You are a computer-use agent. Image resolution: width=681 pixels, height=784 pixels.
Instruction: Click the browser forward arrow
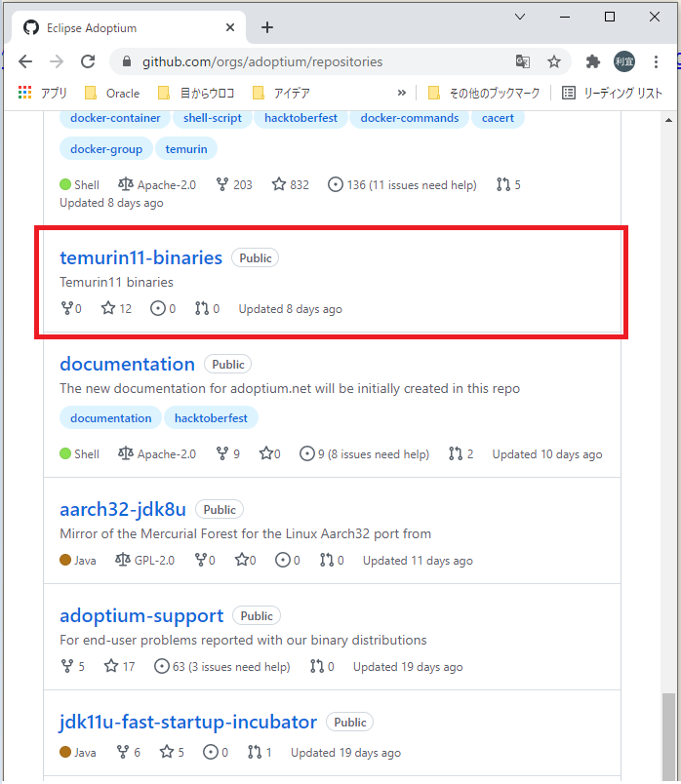[57, 61]
